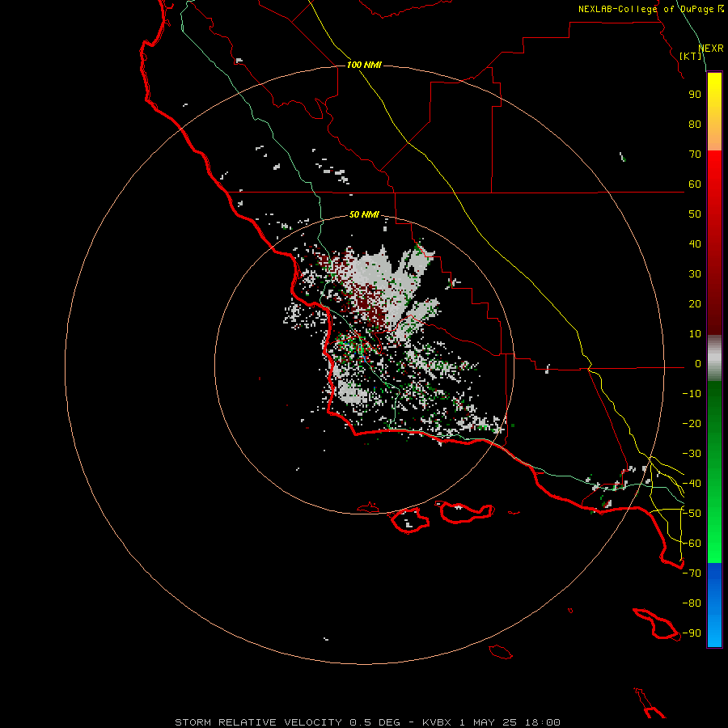
Task: Click the "100 NMI" range ring label
Action: click(x=364, y=65)
